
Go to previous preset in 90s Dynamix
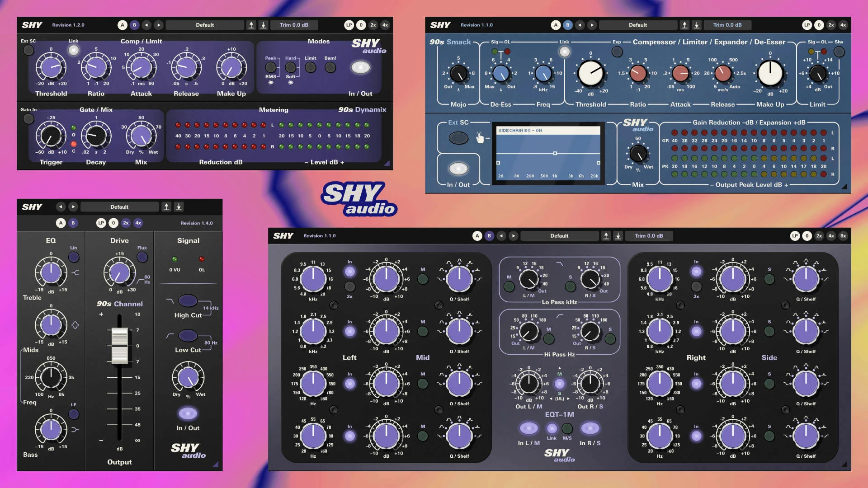click(146, 25)
